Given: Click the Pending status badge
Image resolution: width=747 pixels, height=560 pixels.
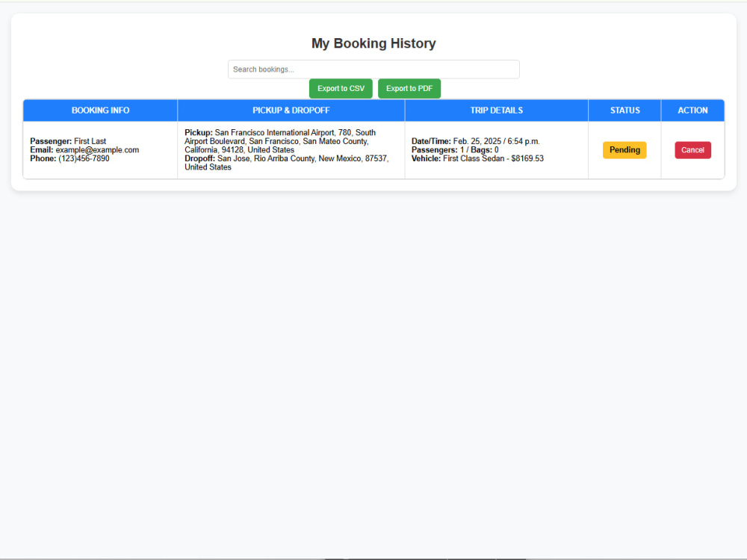Looking at the screenshot, I should [624, 150].
